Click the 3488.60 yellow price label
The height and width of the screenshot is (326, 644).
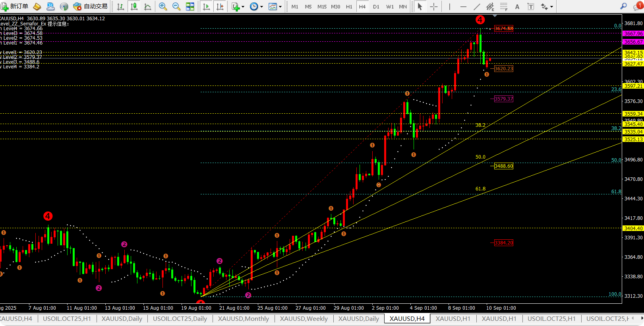(503, 166)
